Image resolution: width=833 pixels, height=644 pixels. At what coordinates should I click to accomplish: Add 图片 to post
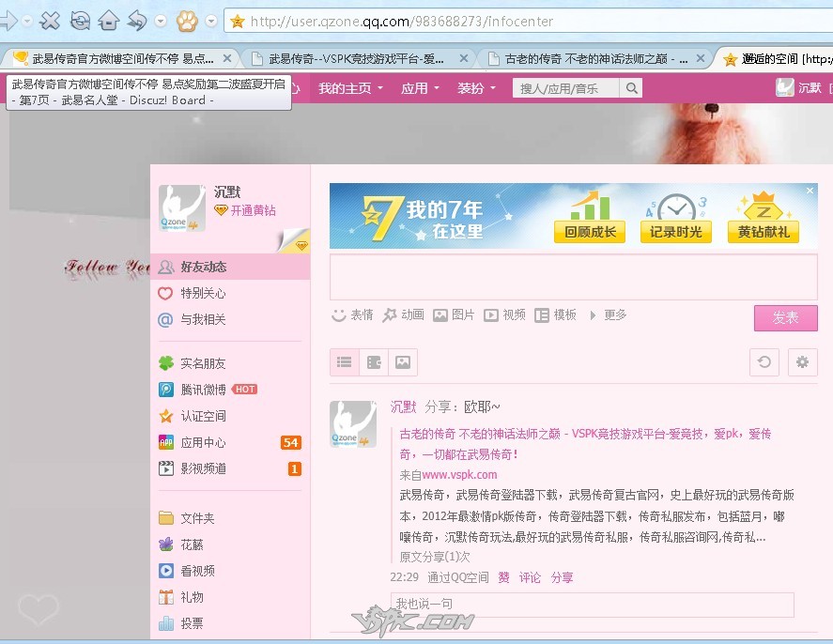click(x=454, y=314)
